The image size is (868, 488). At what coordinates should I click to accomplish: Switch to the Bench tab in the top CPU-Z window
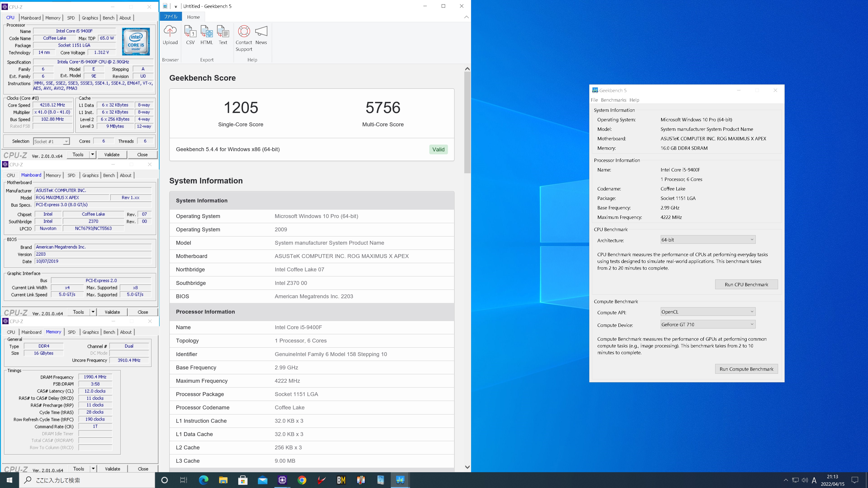tap(108, 18)
